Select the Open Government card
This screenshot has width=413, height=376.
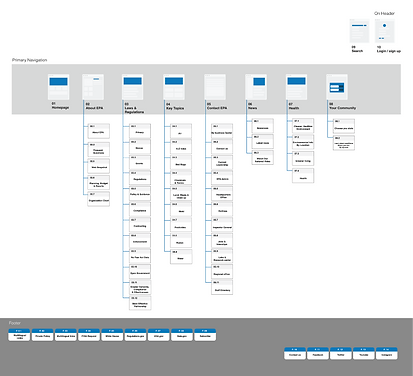tap(140, 272)
